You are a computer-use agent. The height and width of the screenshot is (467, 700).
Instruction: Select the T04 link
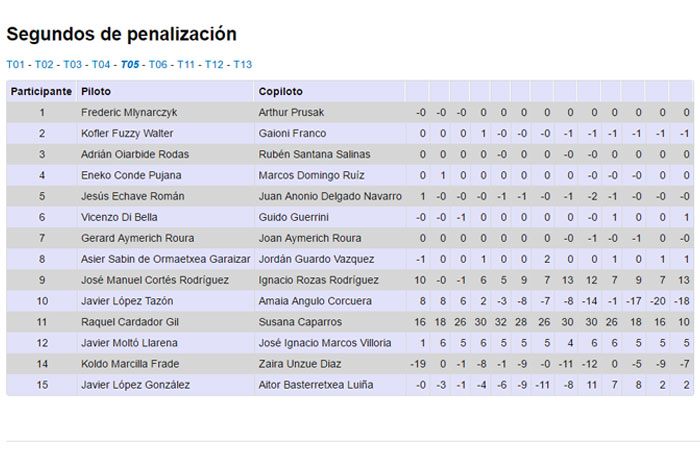pyautogui.click(x=101, y=65)
